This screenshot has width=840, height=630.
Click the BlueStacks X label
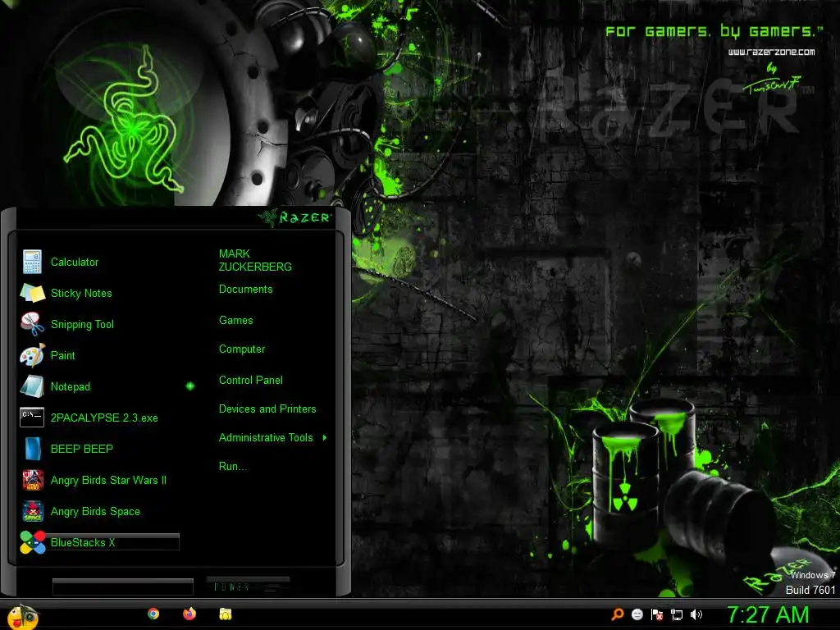[83, 542]
